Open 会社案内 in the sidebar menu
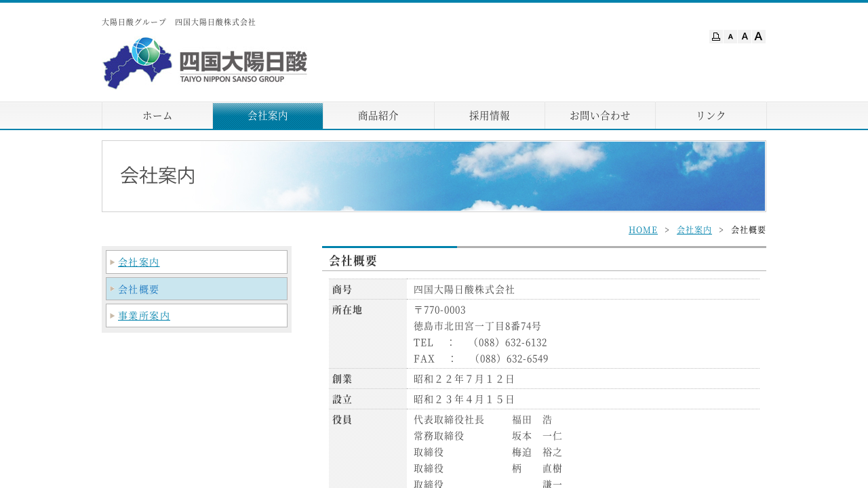The height and width of the screenshot is (488, 868). pos(139,262)
